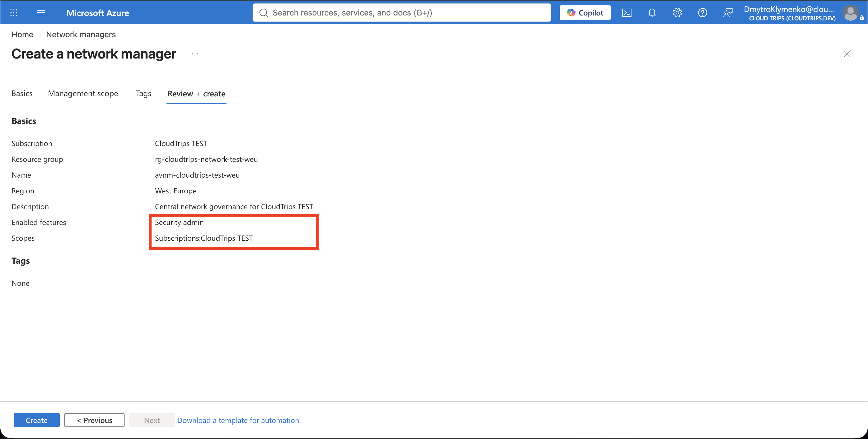The height and width of the screenshot is (439, 868).
Task: Open Copilot
Action: (585, 13)
